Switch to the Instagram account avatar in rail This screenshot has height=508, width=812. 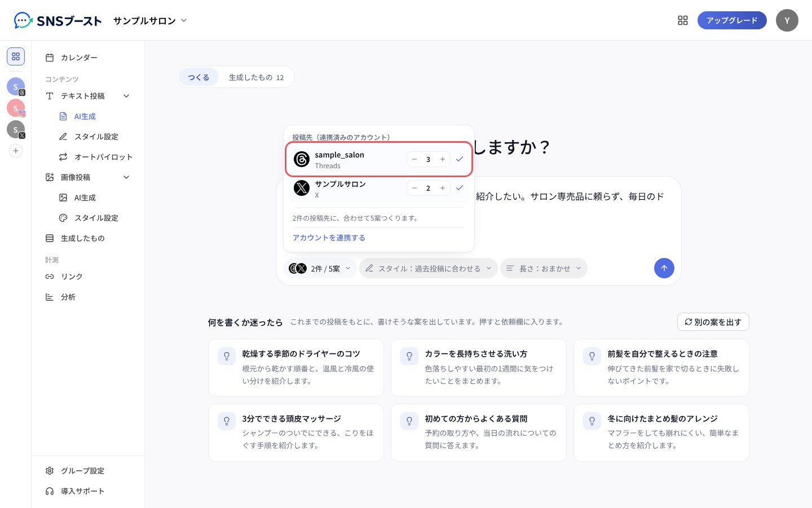16,108
